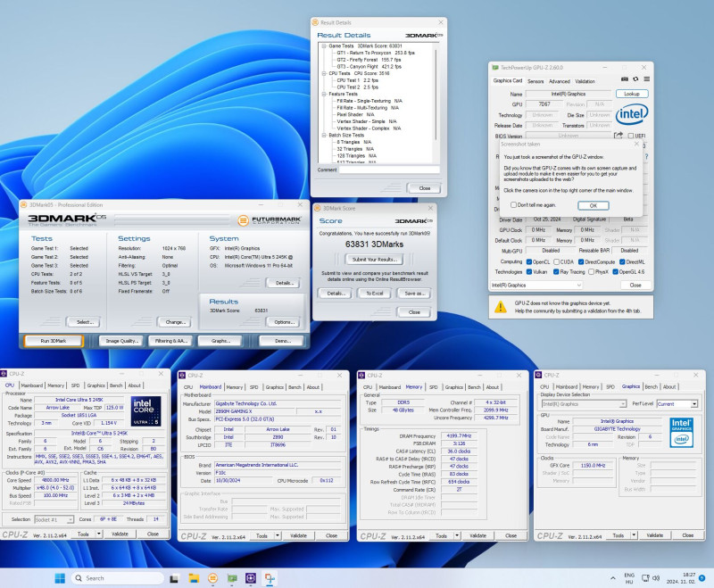Toggle the DirectML checkbox
714x588 pixels.
(x=622, y=261)
